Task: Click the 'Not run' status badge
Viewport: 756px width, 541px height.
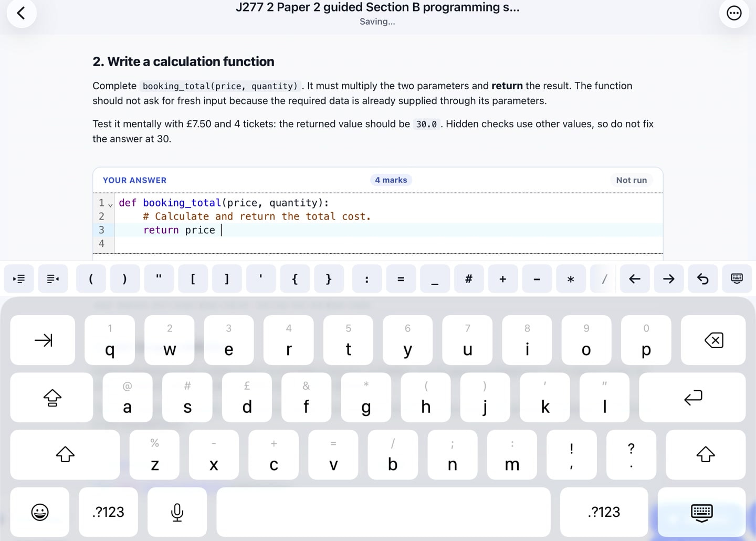Action: [x=632, y=180]
